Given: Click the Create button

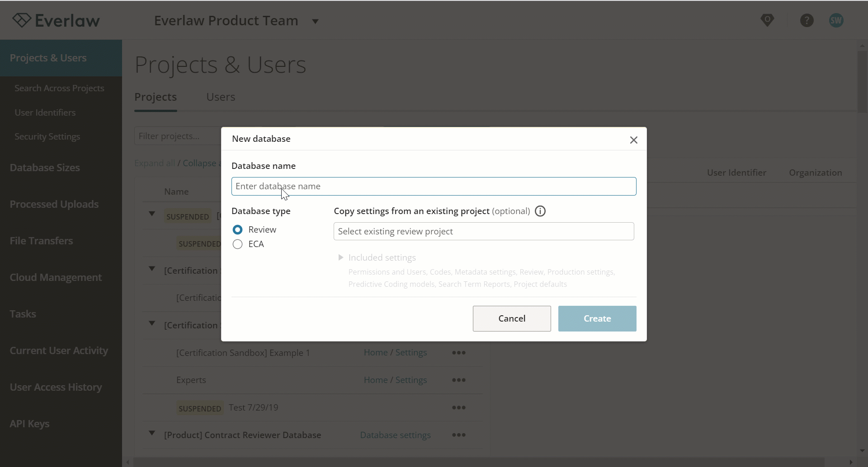Looking at the screenshot, I should 597,318.
